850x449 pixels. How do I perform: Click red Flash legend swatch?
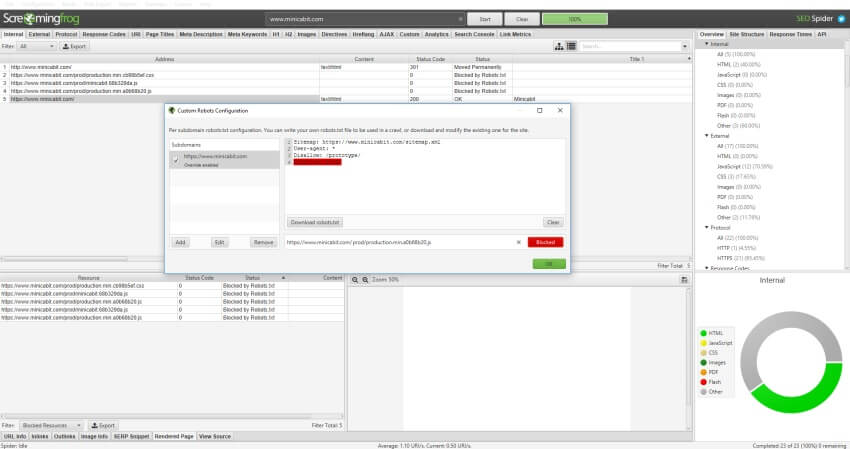pos(703,382)
